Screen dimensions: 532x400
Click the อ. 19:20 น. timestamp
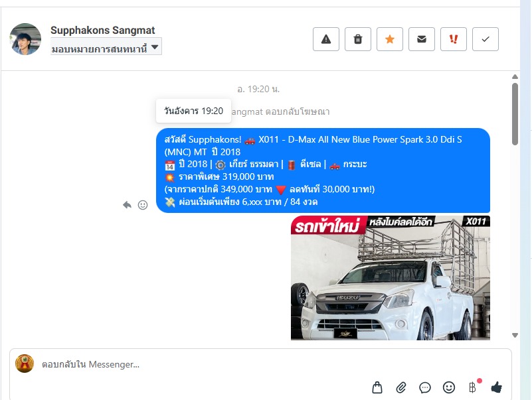(x=258, y=89)
